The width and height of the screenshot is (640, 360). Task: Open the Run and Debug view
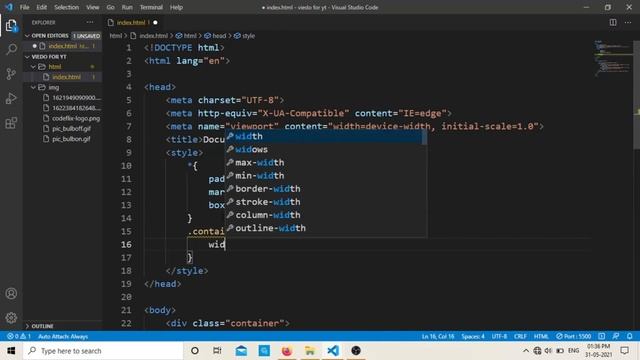[x=11, y=98]
